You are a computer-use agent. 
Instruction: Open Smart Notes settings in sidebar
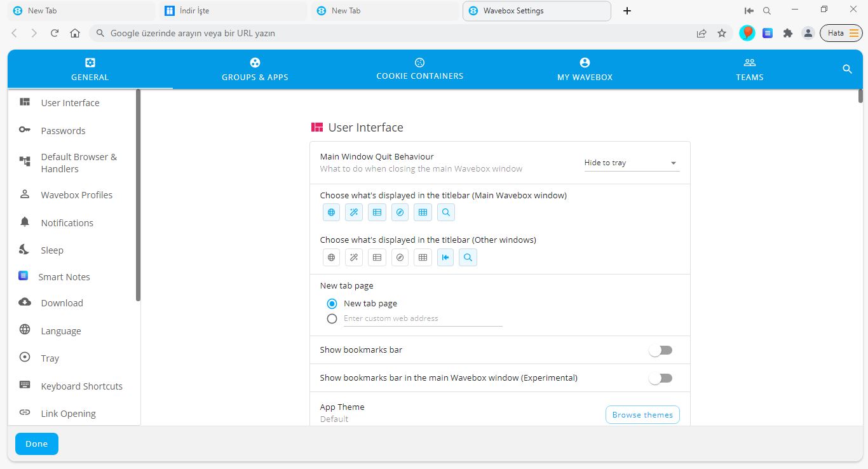point(71,277)
